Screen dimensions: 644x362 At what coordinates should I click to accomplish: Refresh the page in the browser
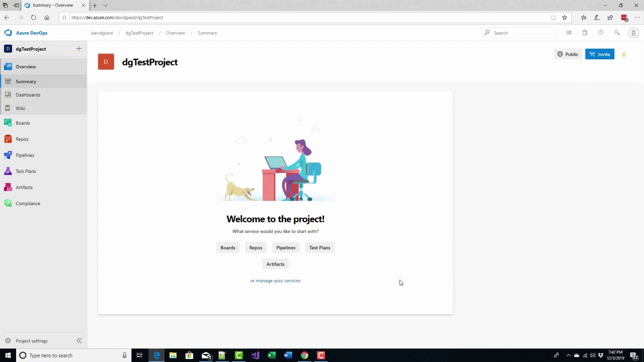tap(33, 18)
